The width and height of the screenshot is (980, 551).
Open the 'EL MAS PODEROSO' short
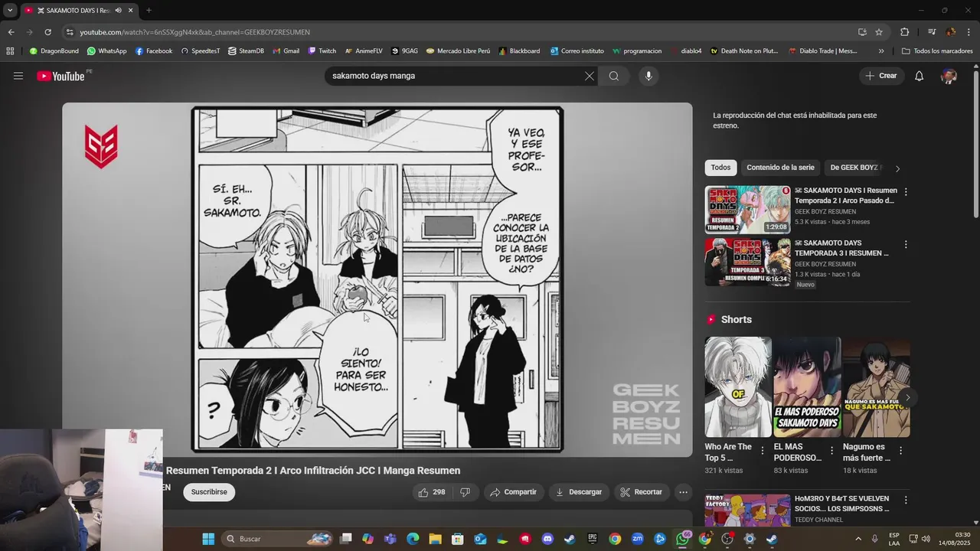(807, 387)
